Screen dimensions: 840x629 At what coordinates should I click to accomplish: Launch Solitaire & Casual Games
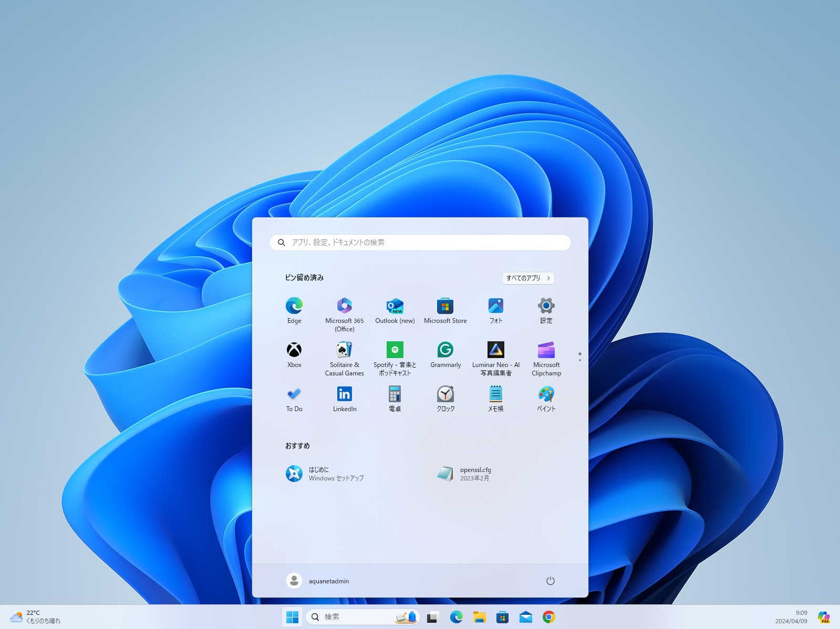click(x=344, y=357)
